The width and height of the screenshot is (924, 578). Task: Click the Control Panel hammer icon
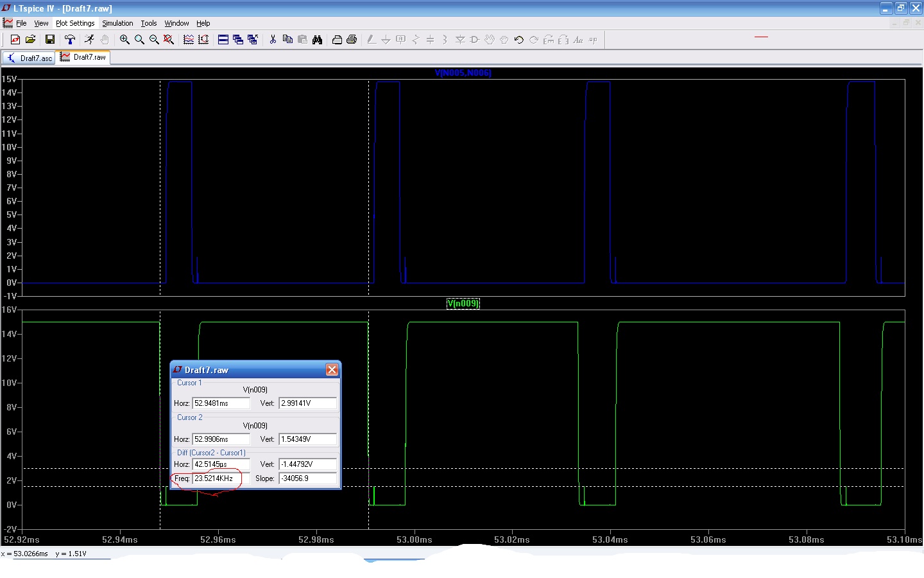[x=70, y=40]
